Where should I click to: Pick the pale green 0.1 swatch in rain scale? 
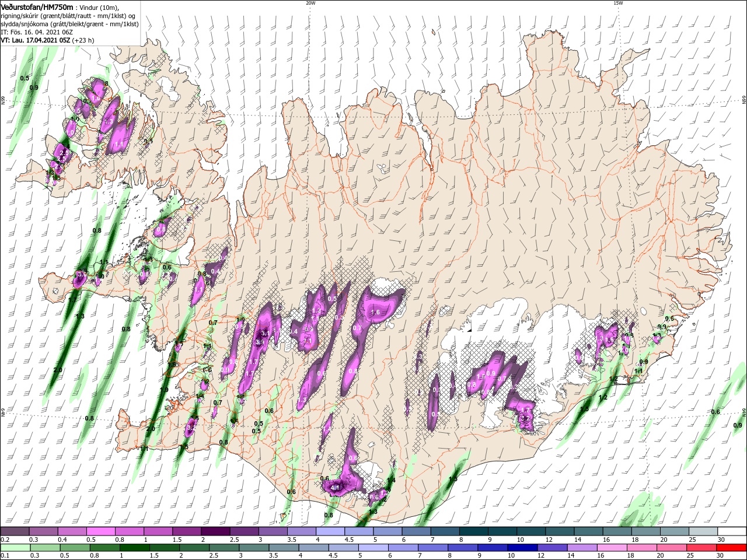15,548
